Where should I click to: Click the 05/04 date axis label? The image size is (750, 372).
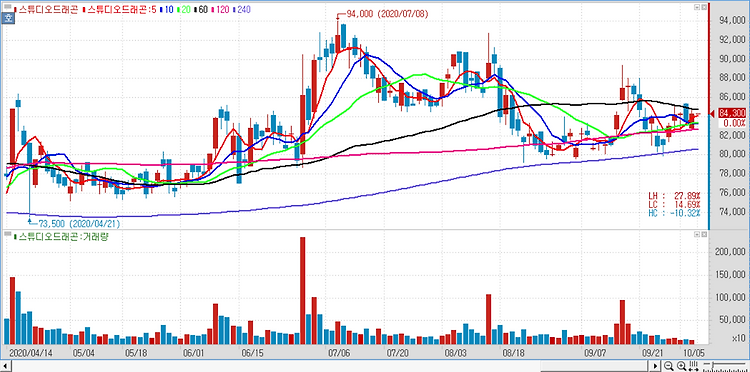83,352
